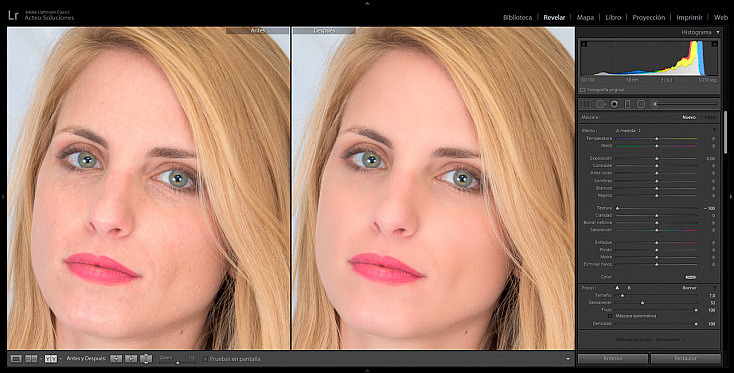The image size is (734, 373).
Task: Select the Spot Removal tool icon
Action: coord(600,104)
